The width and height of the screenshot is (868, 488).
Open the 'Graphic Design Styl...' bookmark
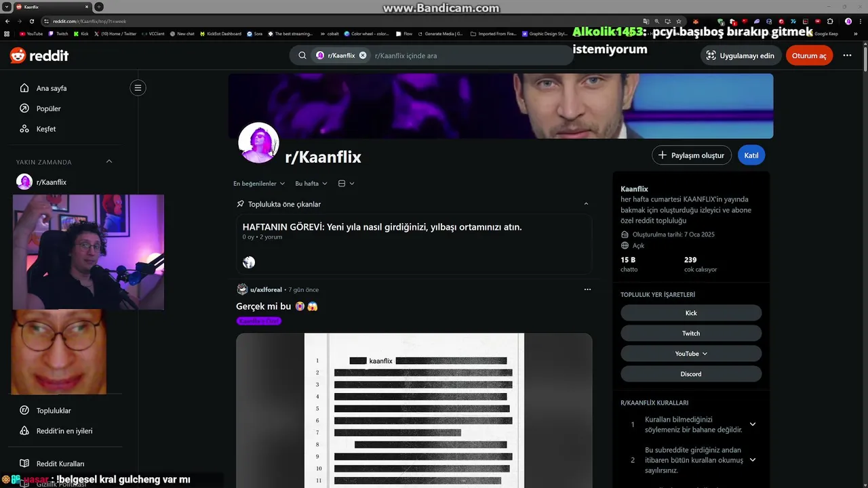pyautogui.click(x=545, y=33)
